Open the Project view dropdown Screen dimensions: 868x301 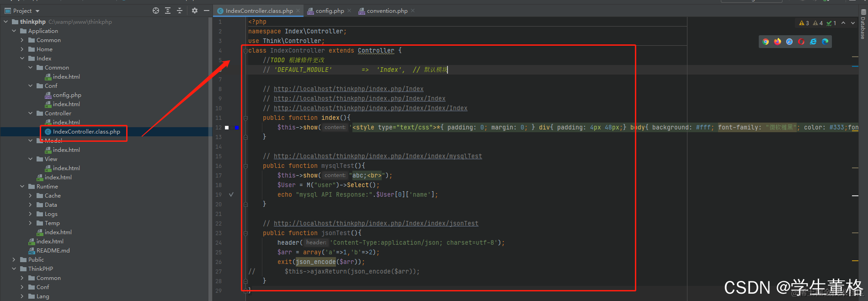click(x=37, y=11)
